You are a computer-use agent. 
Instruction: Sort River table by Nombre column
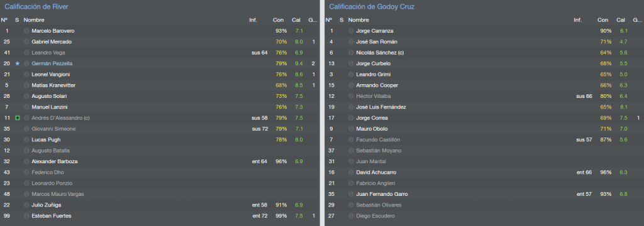[x=34, y=20]
